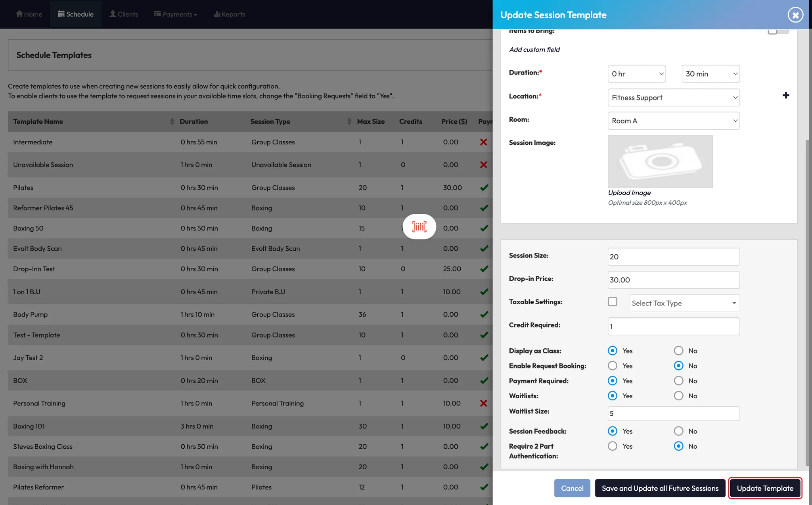Sort by Session Type column arrows
The image size is (812, 505).
(x=349, y=121)
